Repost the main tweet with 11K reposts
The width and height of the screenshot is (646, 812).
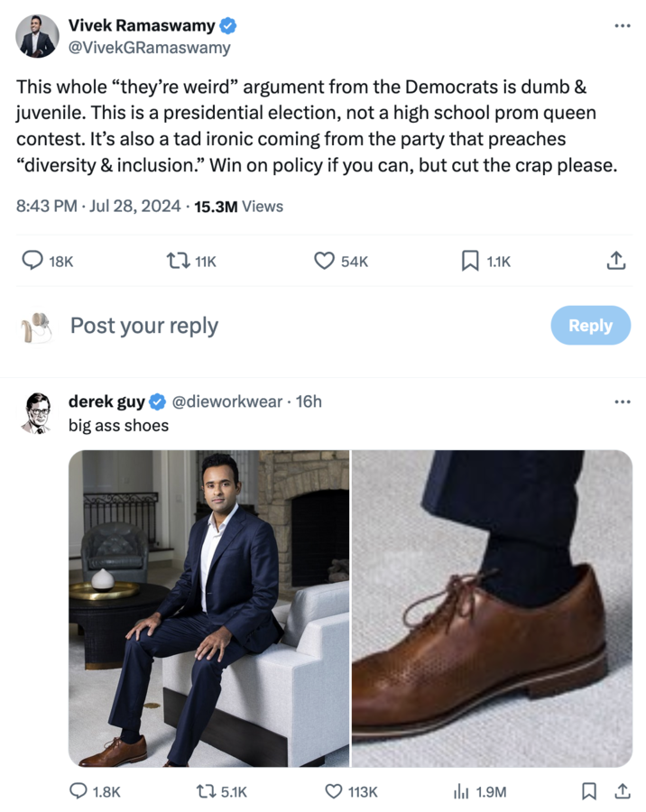[178, 261]
